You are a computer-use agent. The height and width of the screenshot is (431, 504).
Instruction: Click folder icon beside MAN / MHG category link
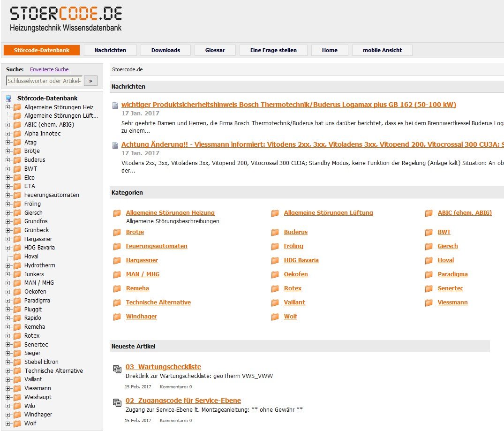point(117,274)
